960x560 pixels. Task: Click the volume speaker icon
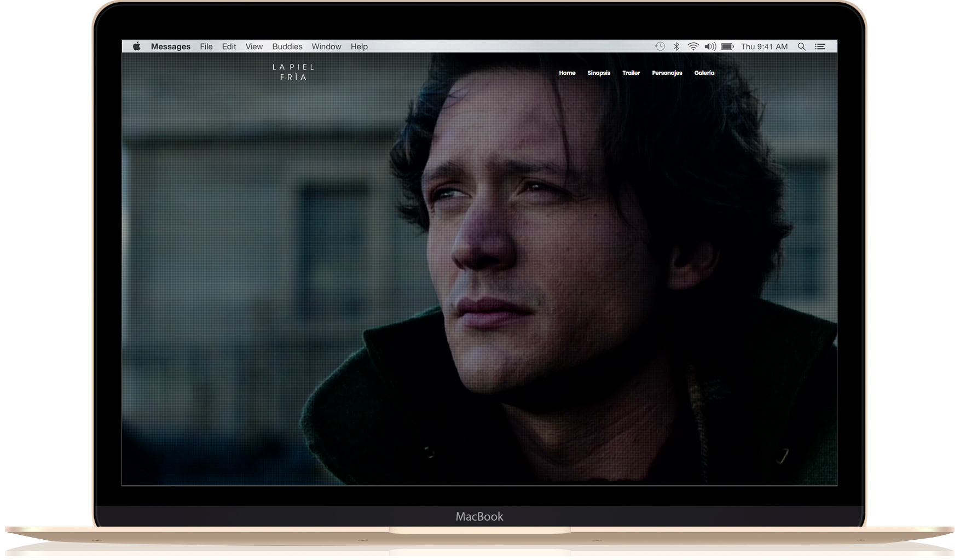click(710, 46)
